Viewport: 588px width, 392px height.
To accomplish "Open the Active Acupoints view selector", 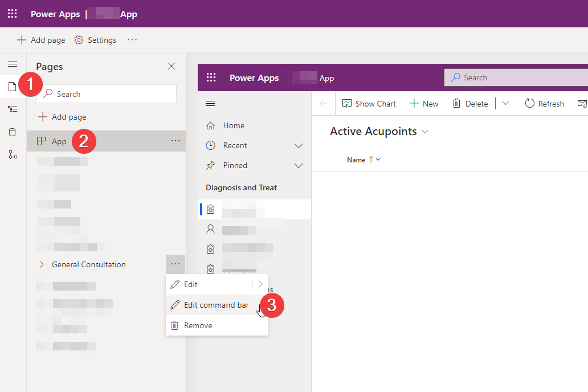I will tap(425, 132).
